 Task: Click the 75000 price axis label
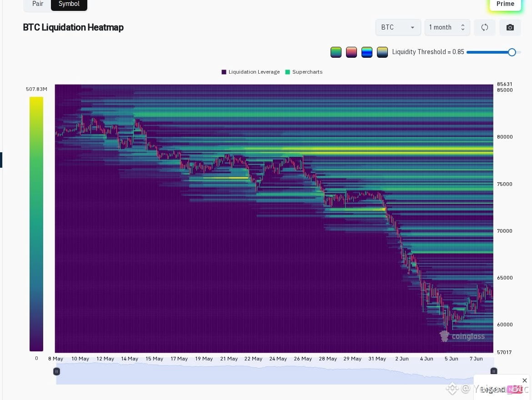tap(505, 184)
